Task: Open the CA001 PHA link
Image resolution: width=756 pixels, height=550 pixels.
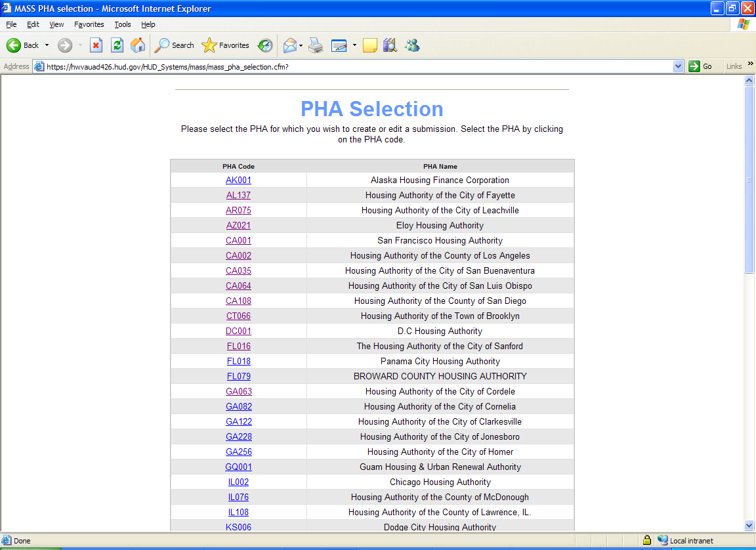Action: pos(238,240)
